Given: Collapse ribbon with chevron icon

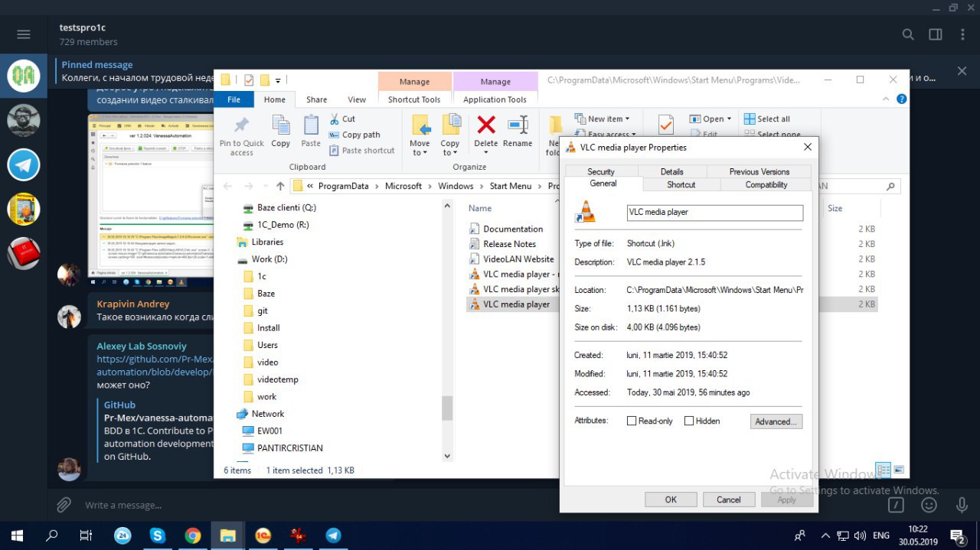Looking at the screenshot, I should pyautogui.click(x=887, y=99).
